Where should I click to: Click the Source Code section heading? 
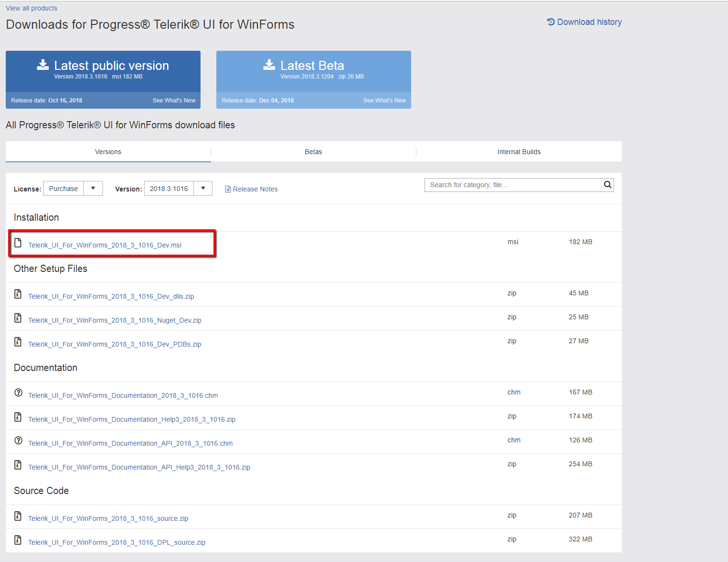41,491
